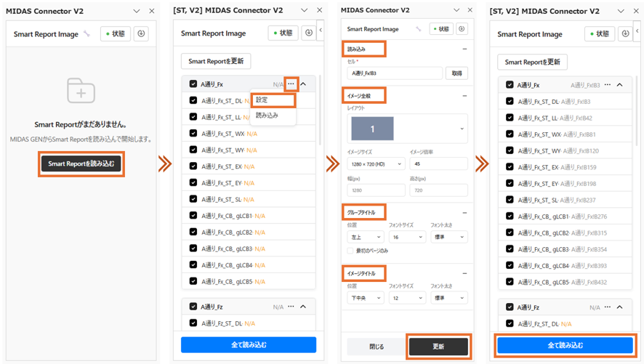
Task: Collapse the イメージ全般 section
Action: click(464, 96)
